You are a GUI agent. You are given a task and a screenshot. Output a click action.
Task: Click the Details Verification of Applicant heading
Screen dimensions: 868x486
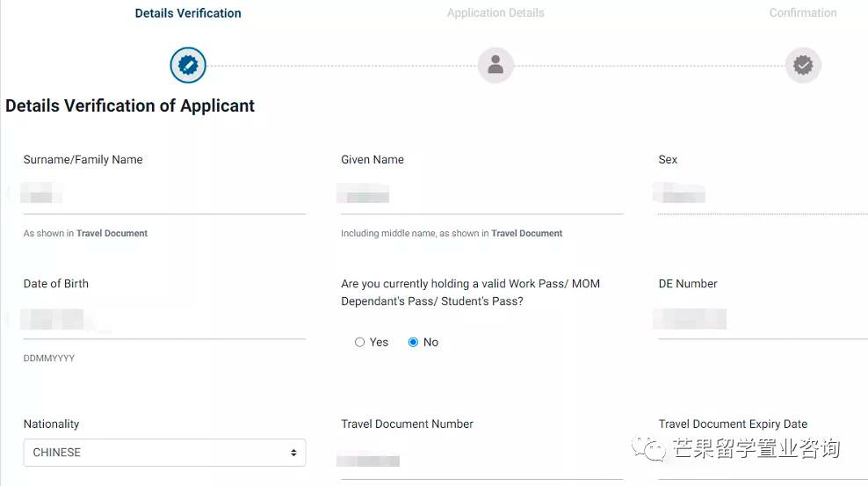pos(130,105)
